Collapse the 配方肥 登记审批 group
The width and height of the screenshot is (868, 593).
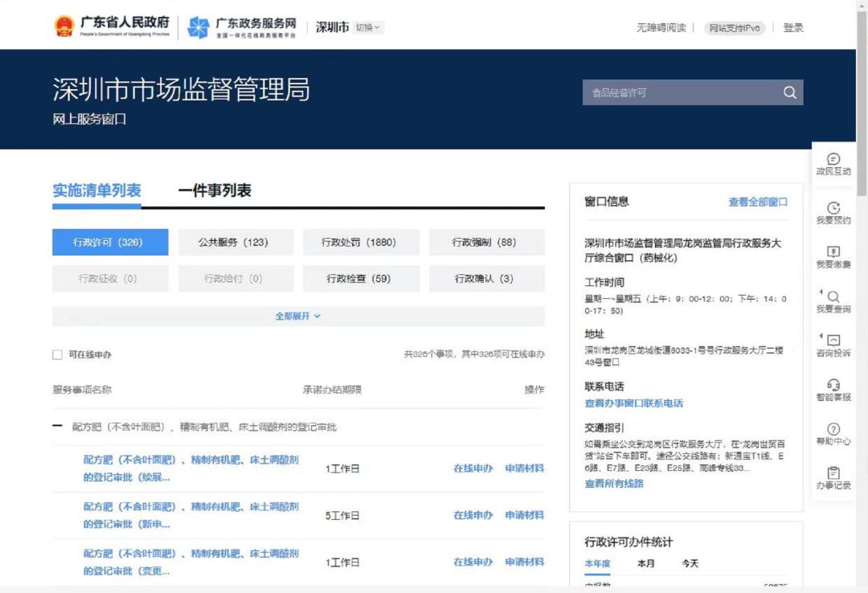click(57, 427)
